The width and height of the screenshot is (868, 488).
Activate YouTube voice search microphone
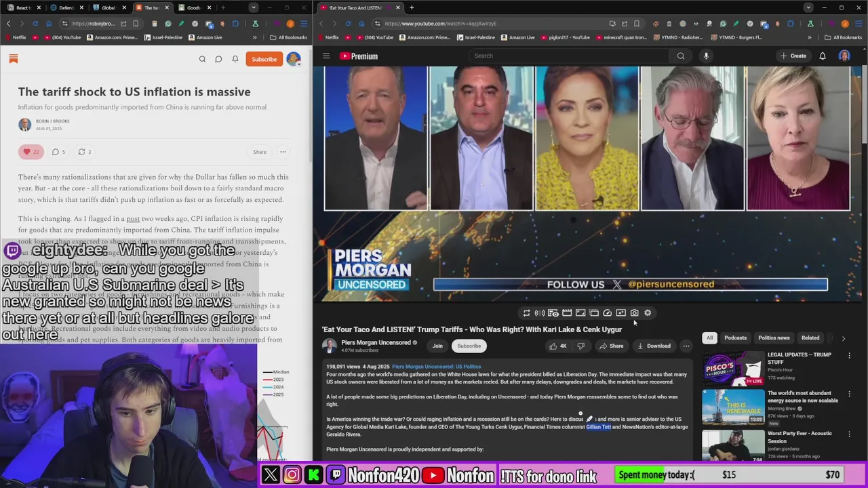tap(706, 56)
